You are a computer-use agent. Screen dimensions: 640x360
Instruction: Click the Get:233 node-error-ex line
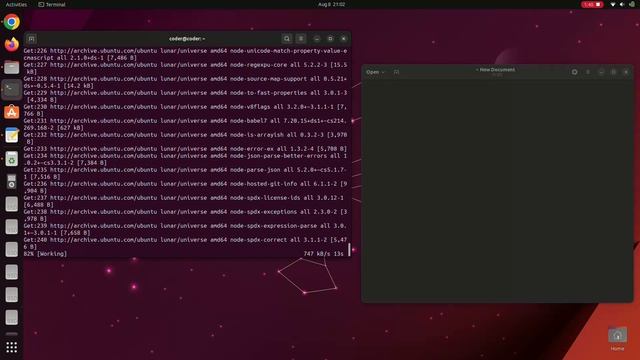[185, 149]
